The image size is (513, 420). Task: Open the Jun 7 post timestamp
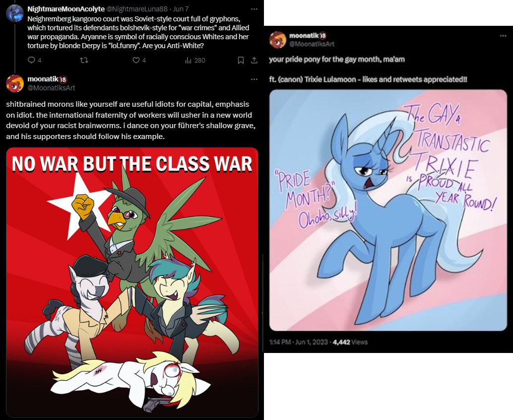click(x=181, y=9)
